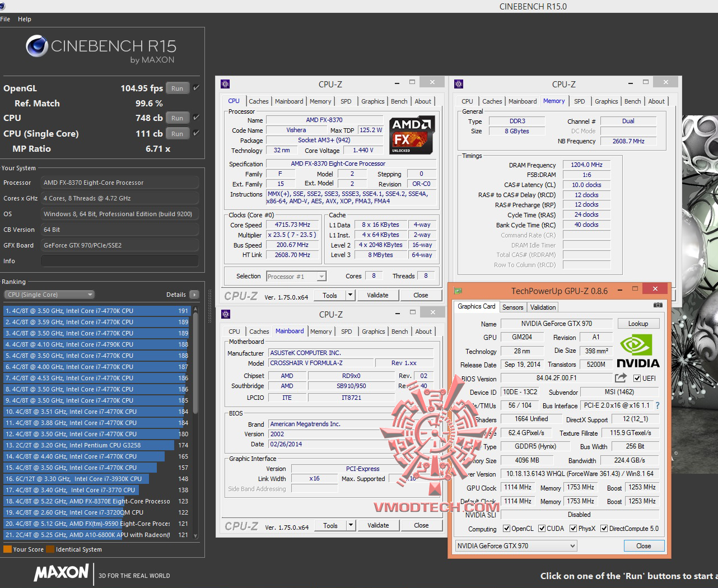Select the Graphics Card tab in GPU-Z
The width and height of the screenshot is (718, 588).
click(476, 306)
